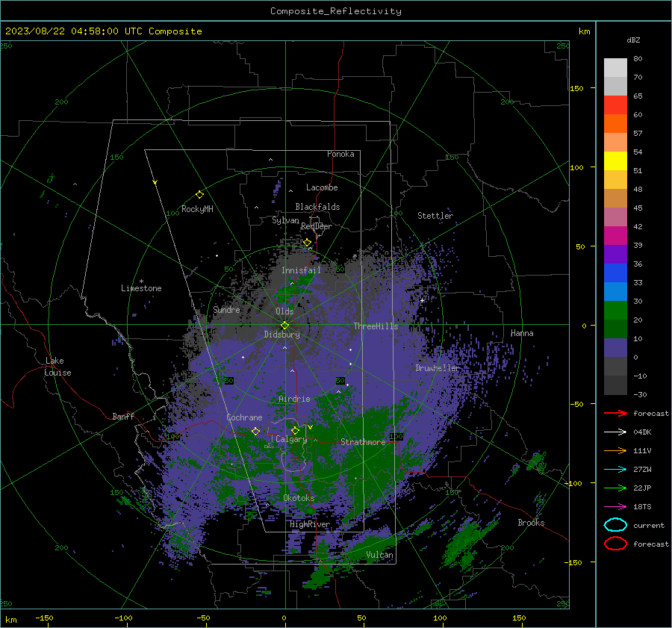This screenshot has height=628, width=672.
Task: Click the Composite_Reflectivity title text
Action: coord(335,11)
